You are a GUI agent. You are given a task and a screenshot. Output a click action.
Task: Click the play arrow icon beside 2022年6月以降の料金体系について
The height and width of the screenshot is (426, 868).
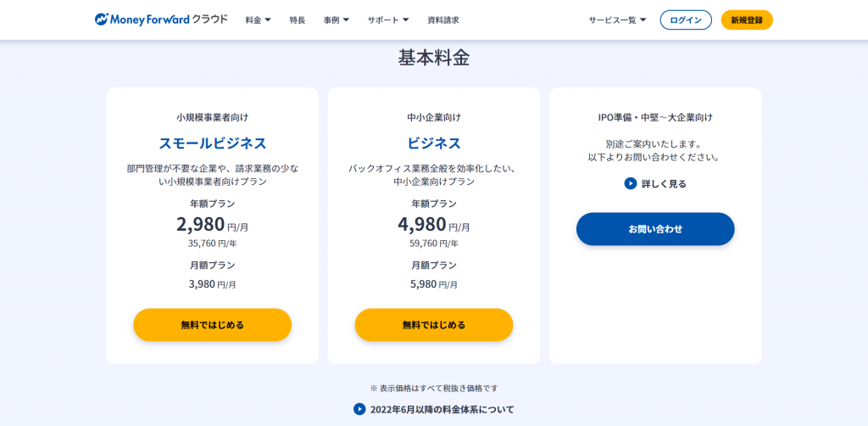[x=359, y=409]
